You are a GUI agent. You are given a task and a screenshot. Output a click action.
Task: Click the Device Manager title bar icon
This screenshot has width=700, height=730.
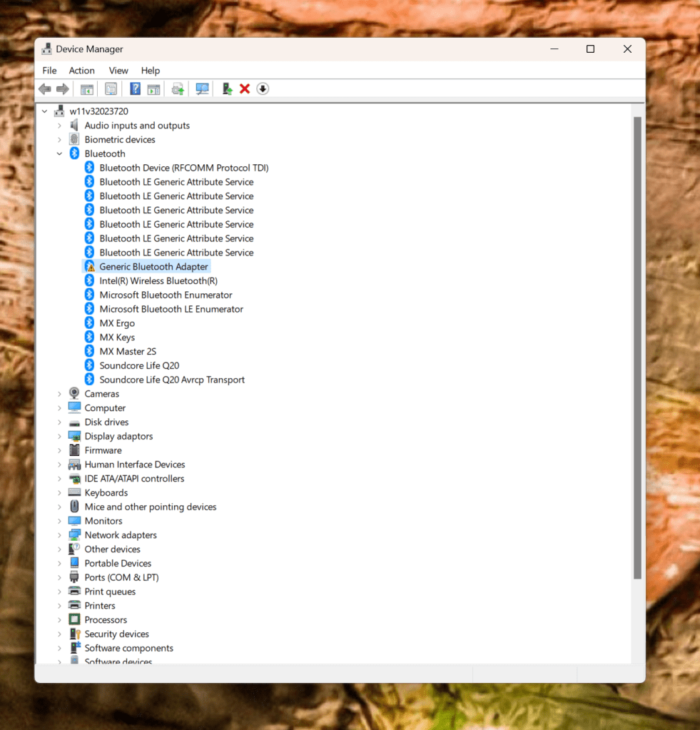(46, 49)
